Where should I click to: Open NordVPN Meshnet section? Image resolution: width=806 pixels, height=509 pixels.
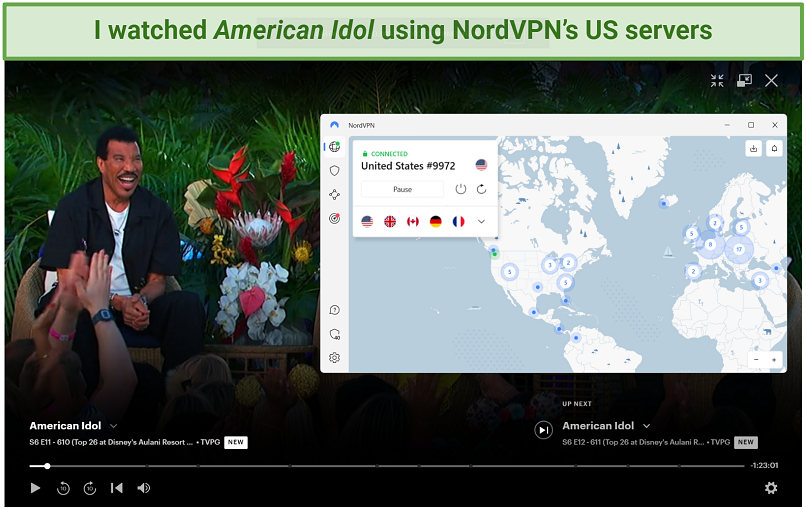pos(335,194)
